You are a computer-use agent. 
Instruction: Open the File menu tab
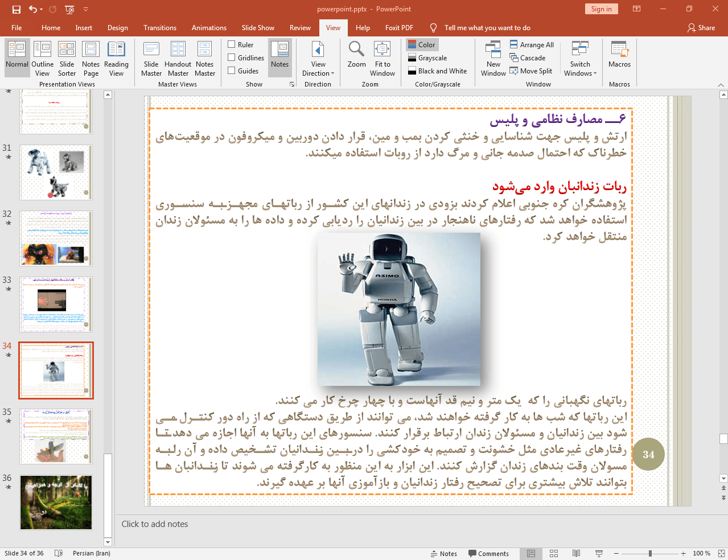tap(17, 28)
